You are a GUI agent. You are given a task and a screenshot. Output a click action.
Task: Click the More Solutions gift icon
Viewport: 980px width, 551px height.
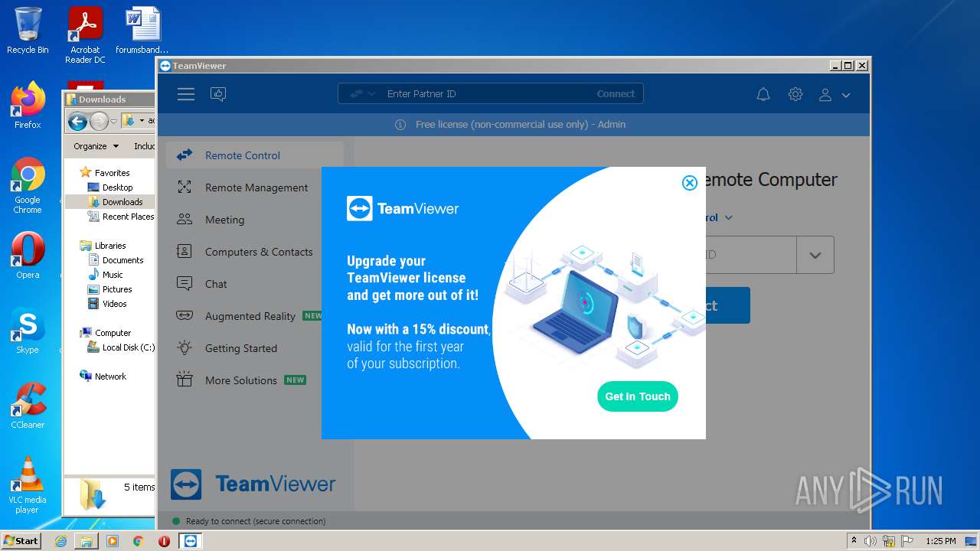point(185,380)
